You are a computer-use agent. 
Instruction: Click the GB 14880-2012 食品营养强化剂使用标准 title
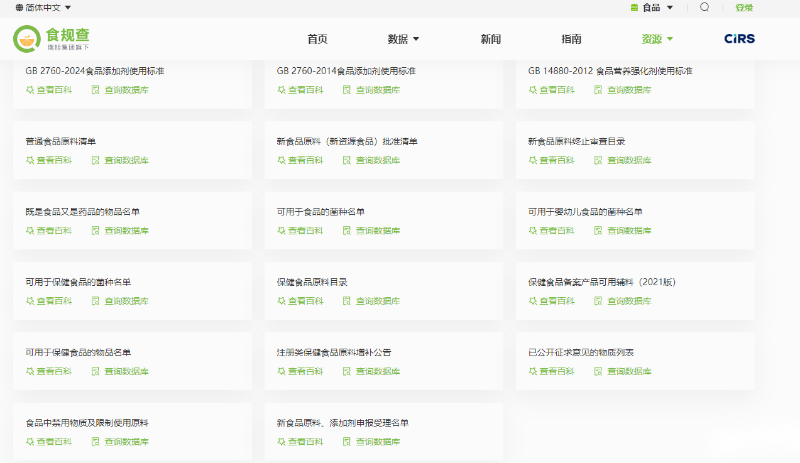pos(610,71)
